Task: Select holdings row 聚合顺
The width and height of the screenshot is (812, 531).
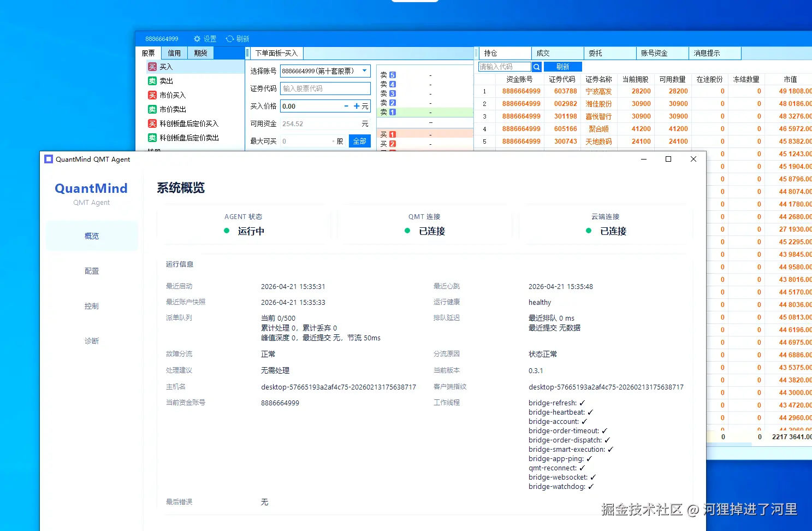Action: [643, 129]
